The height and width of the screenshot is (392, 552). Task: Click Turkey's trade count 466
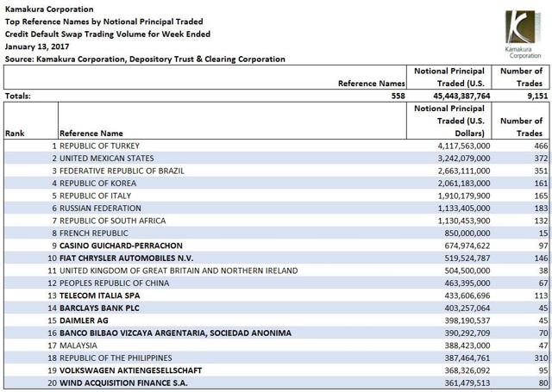pos(541,146)
